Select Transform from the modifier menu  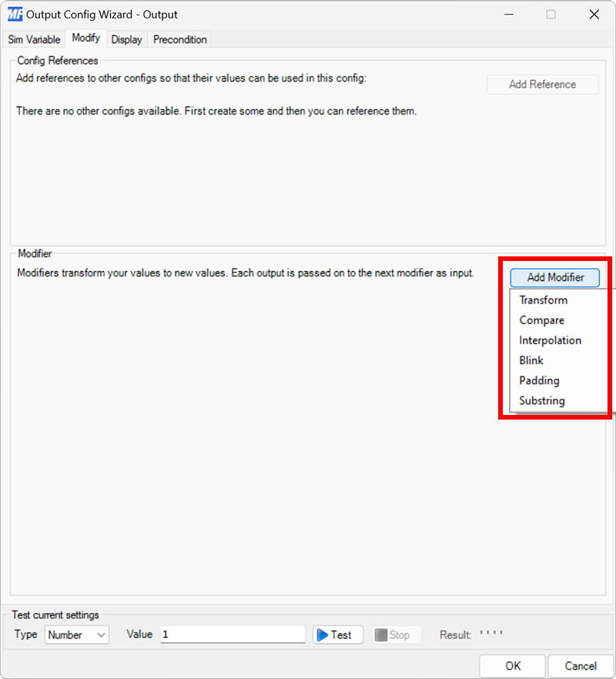544,299
